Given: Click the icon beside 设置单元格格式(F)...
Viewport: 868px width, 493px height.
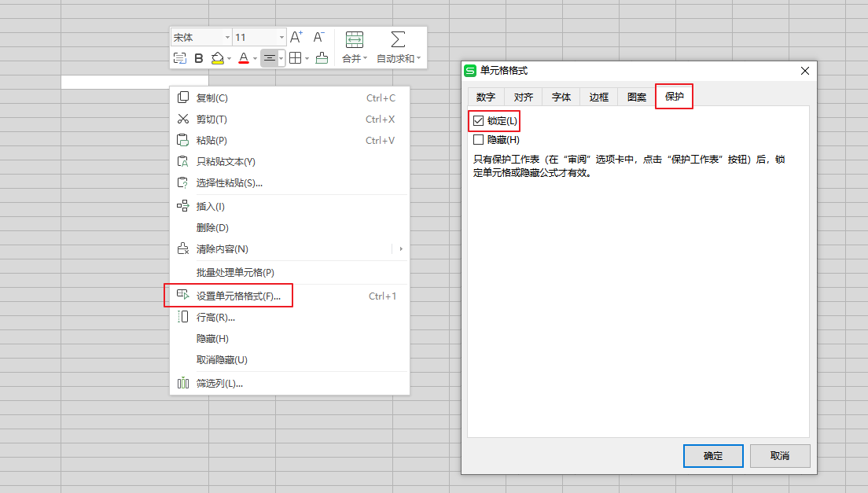Looking at the screenshot, I should [x=182, y=295].
